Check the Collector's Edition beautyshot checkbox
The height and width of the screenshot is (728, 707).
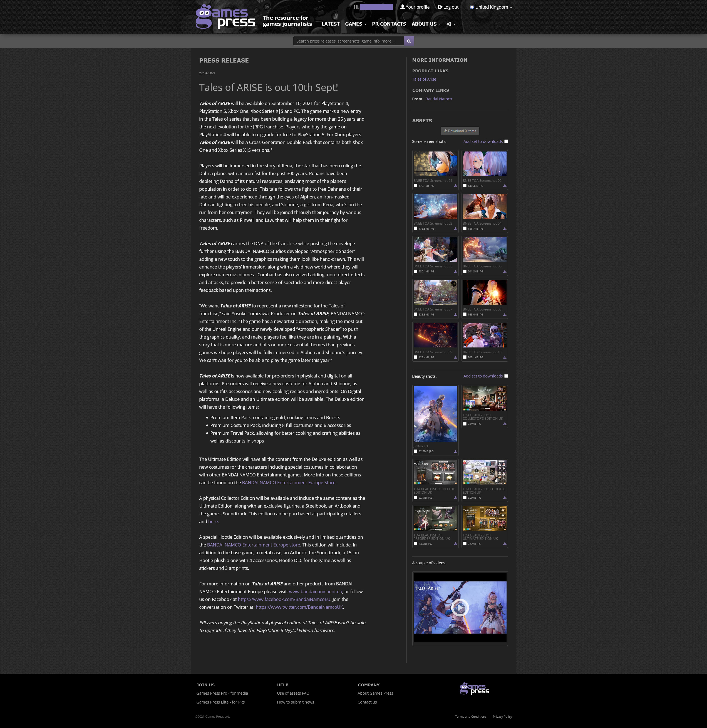pos(464,424)
